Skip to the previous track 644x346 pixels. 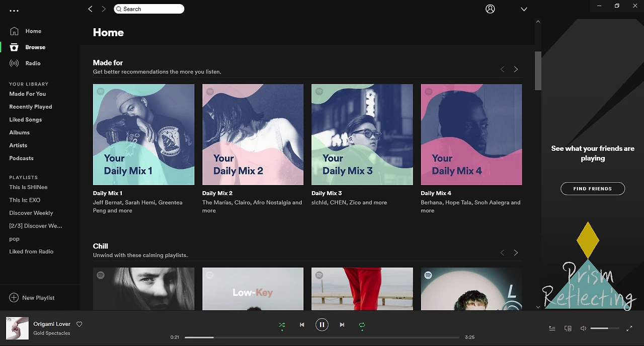click(x=302, y=325)
